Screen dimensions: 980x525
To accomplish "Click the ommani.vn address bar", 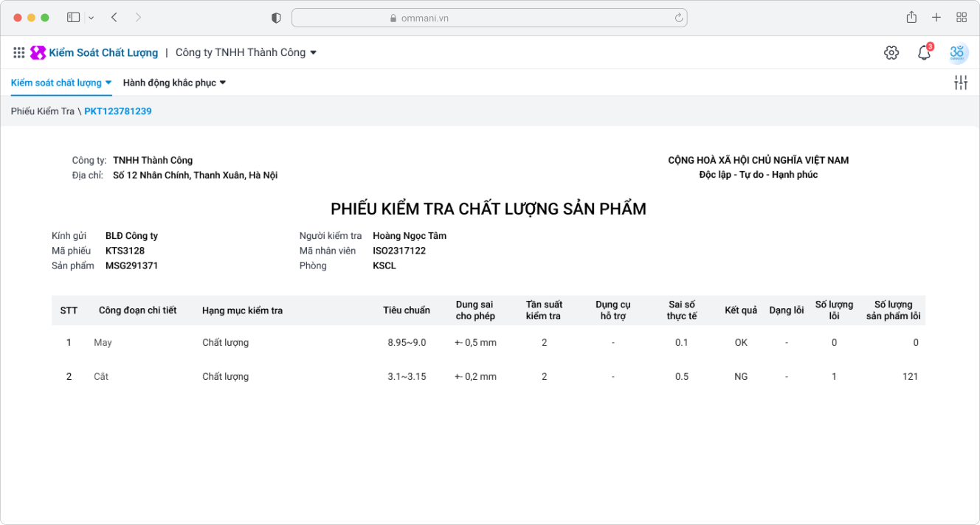I will point(489,18).
